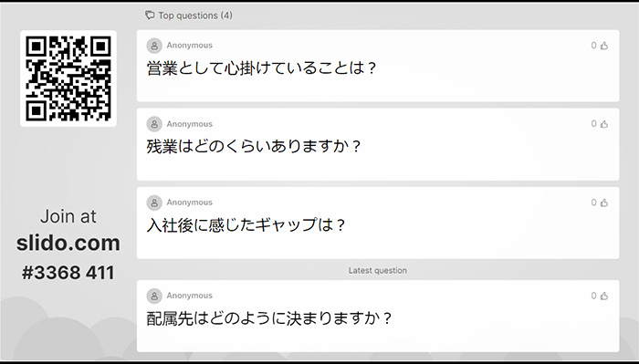Click the avatar icon of the first Anonymous question
639x364 pixels.
coord(154,46)
